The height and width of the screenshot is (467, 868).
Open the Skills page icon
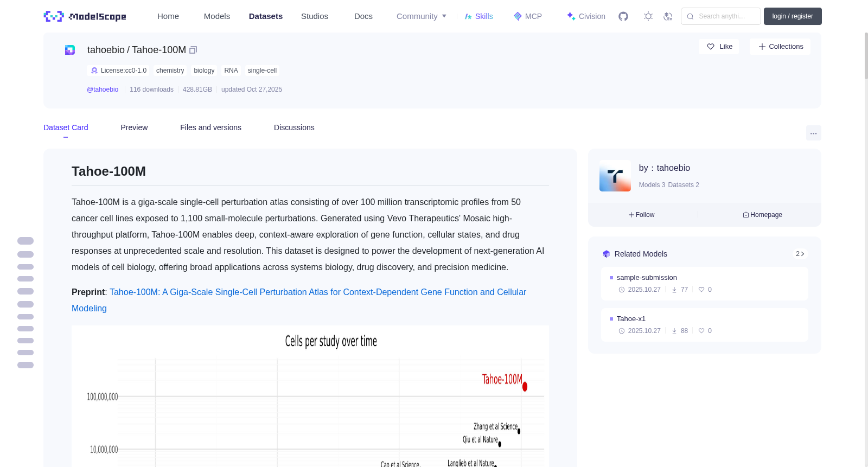(468, 16)
